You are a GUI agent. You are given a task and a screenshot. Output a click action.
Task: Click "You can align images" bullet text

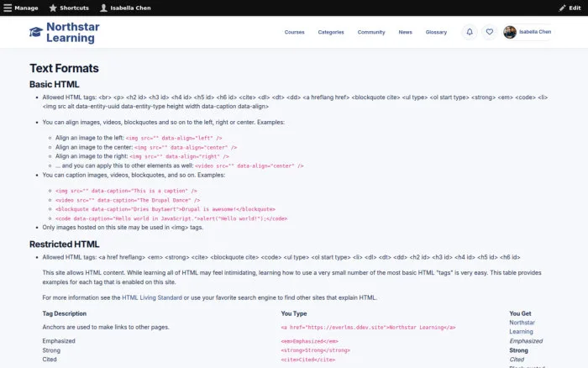pos(164,123)
